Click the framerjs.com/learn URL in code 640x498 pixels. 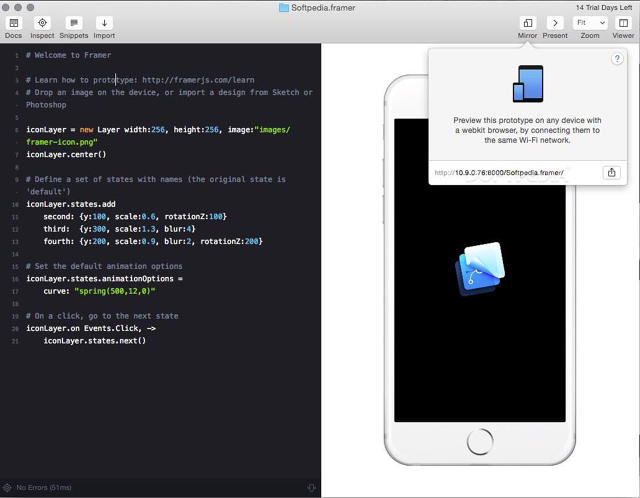pyautogui.click(x=198, y=80)
